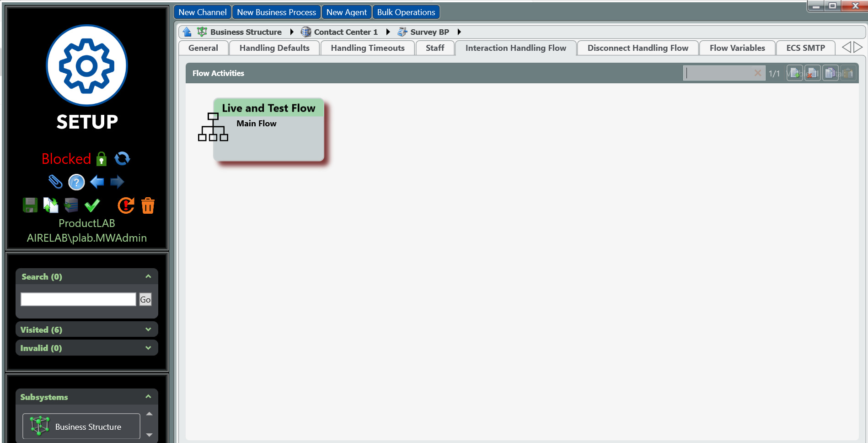Expand the Invalid (0) panel
868x443 pixels.
point(148,348)
